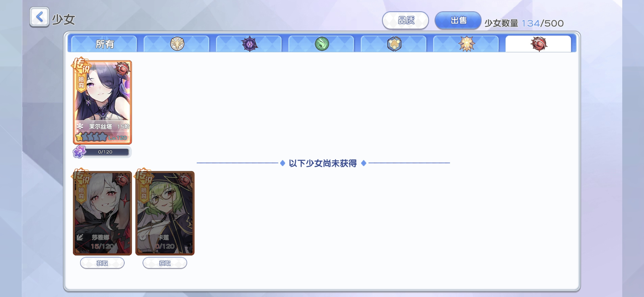Select the golden starburst faction tab
Image resolution: width=644 pixels, height=297 pixels.
pyautogui.click(x=466, y=44)
